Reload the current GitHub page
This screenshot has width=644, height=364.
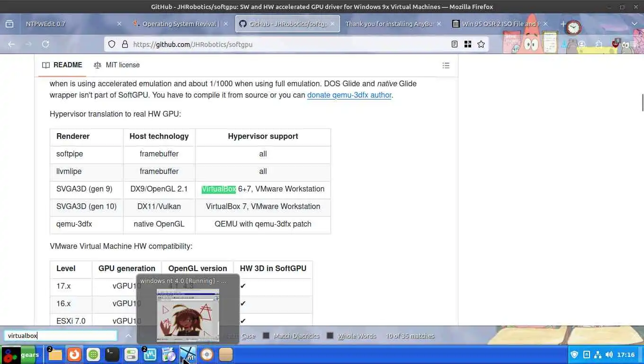45,44
